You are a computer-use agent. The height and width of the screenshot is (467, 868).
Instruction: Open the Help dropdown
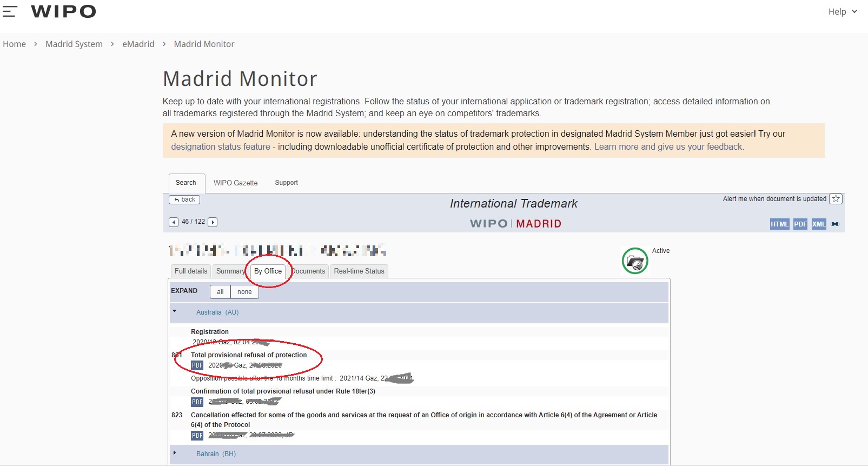pyautogui.click(x=843, y=12)
